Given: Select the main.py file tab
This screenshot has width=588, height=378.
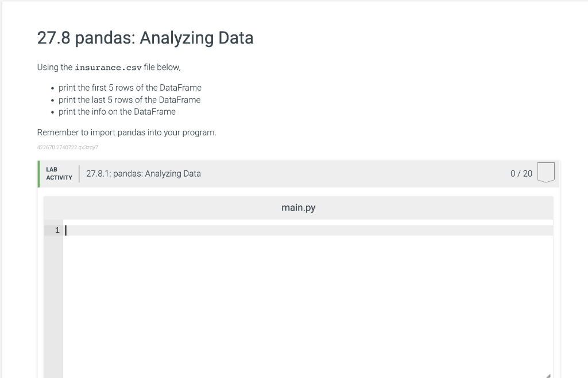Looking at the screenshot, I should [x=298, y=208].
